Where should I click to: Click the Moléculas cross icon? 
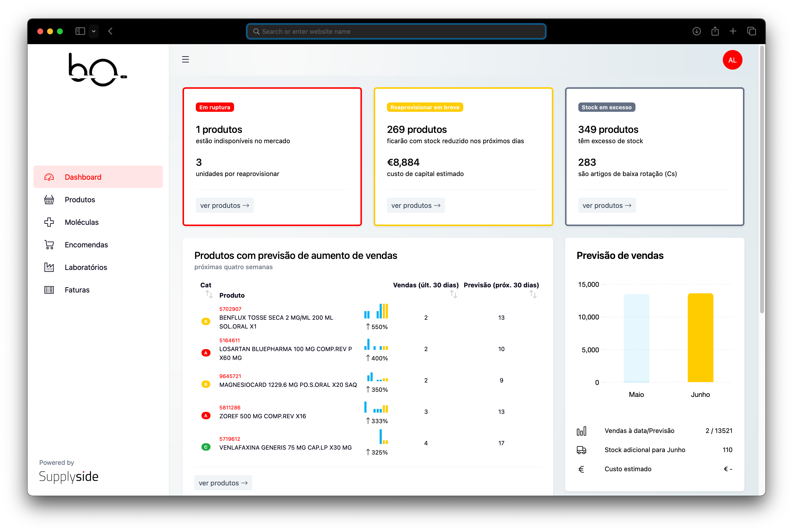[49, 222]
